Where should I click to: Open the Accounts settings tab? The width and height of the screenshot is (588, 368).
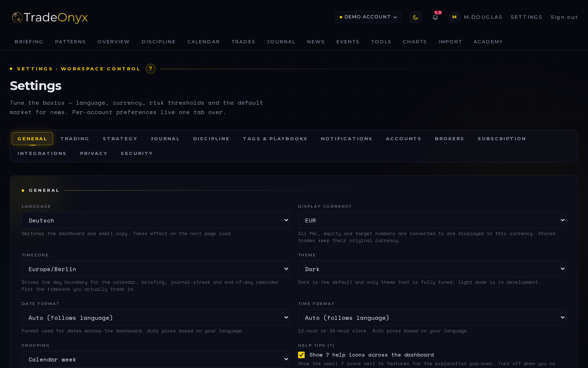[404, 139]
